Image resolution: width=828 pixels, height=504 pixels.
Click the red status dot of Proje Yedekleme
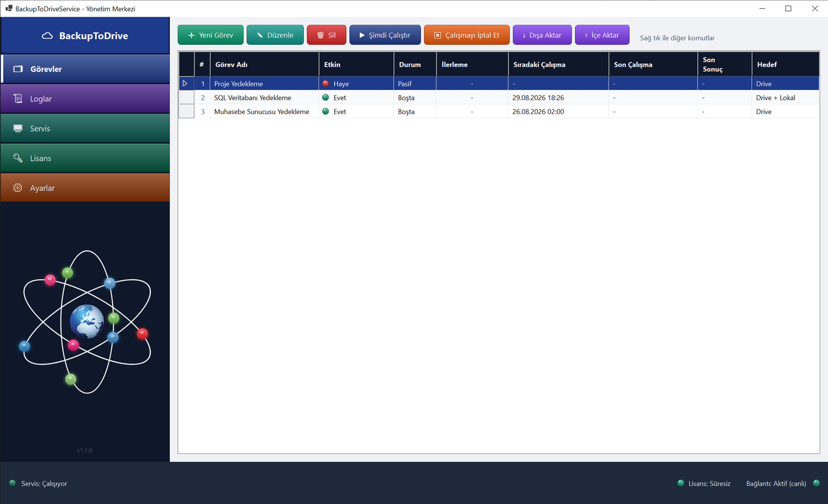[x=325, y=83]
